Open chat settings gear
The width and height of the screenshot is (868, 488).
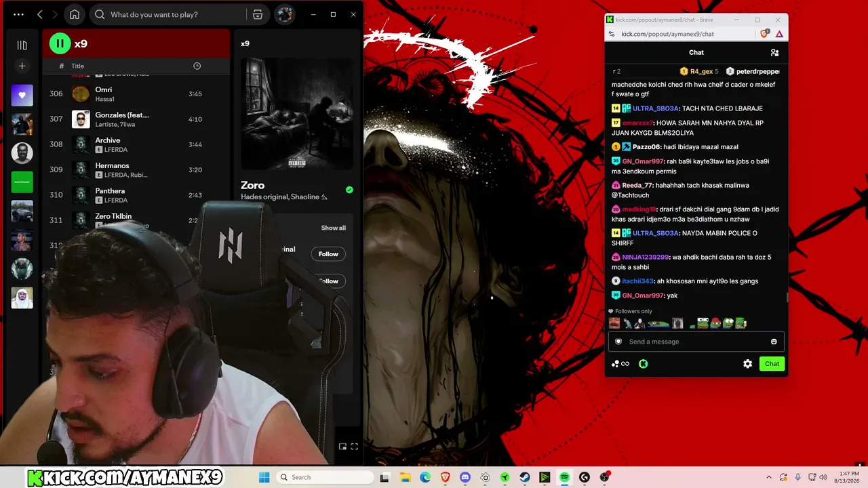(747, 364)
